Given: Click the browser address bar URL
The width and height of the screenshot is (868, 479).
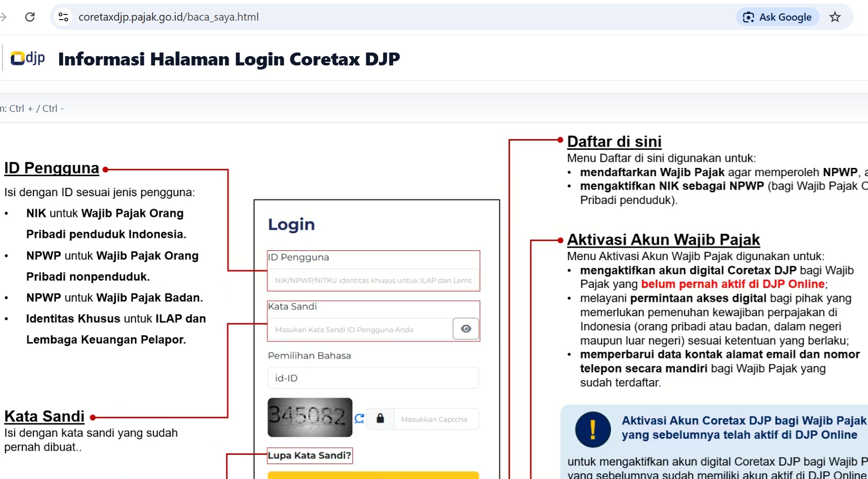Looking at the screenshot, I should [x=168, y=17].
